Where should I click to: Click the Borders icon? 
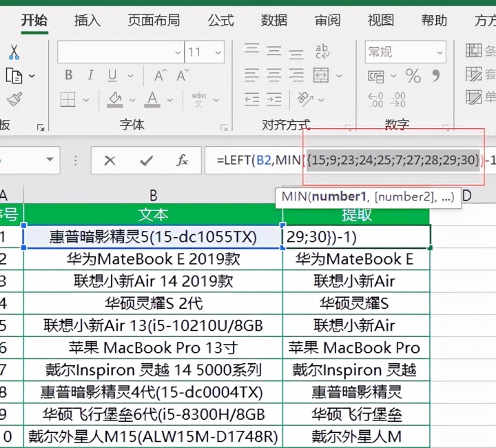coord(68,100)
